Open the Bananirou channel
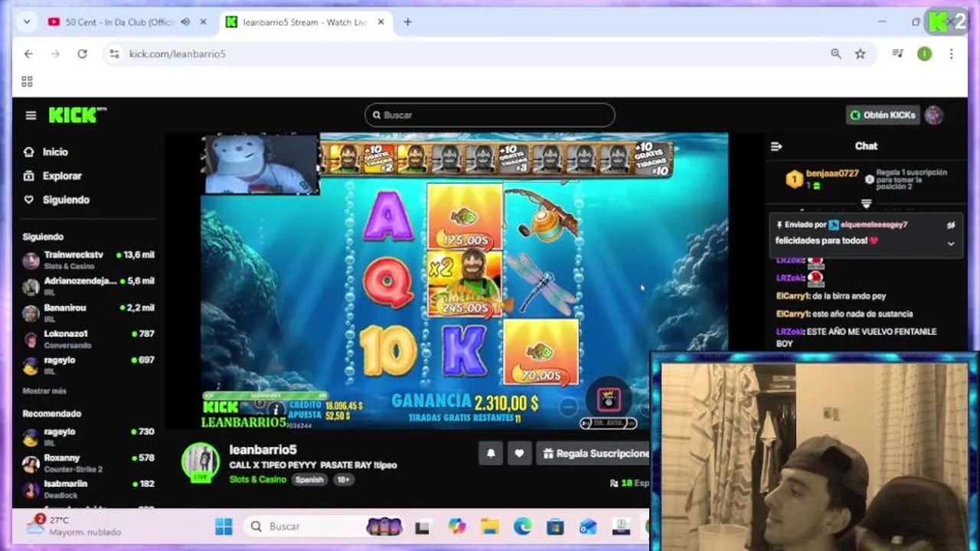 [89, 313]
